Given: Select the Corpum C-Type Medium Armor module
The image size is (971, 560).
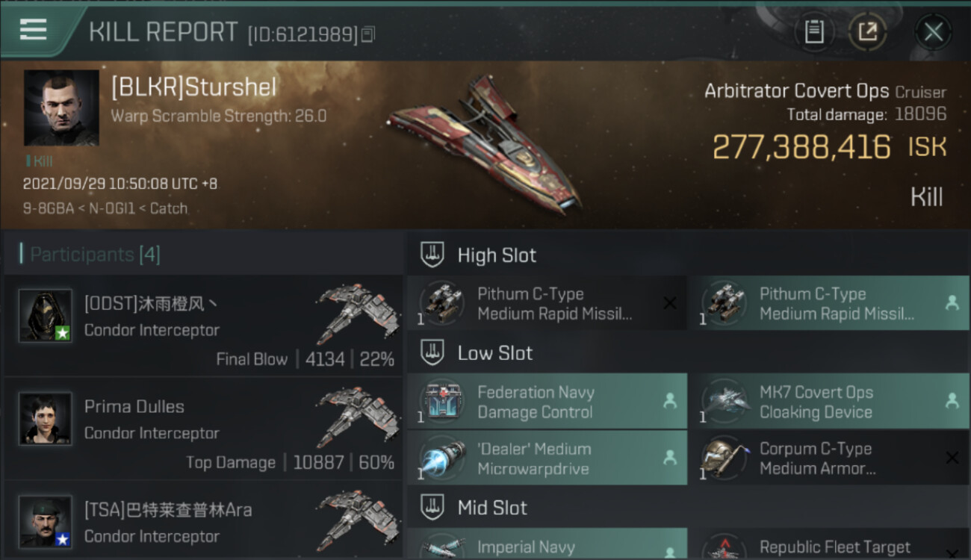Looking at the screenshot, I should tap(829, 458).
